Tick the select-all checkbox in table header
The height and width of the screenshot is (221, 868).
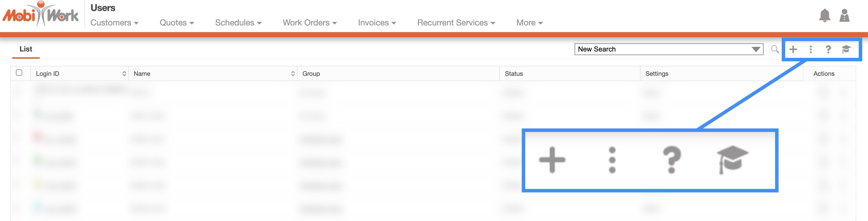coord(19,73)
